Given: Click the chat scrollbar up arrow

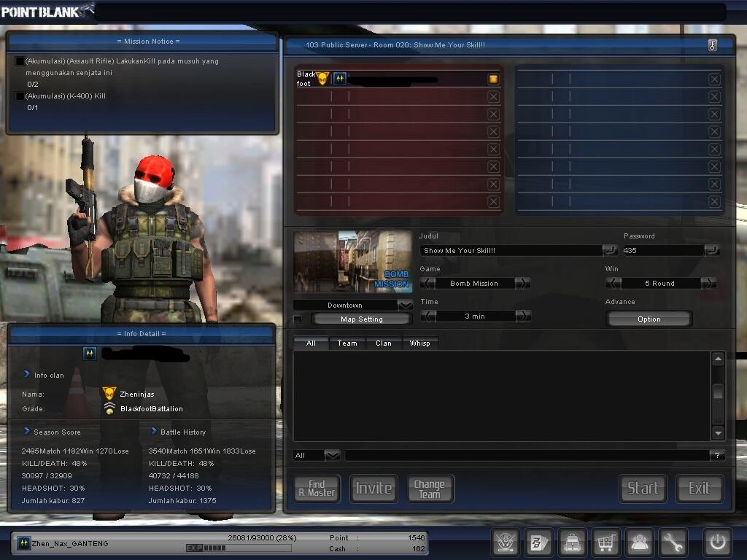Looking at the screenshot, I should (x=718, y=359).
